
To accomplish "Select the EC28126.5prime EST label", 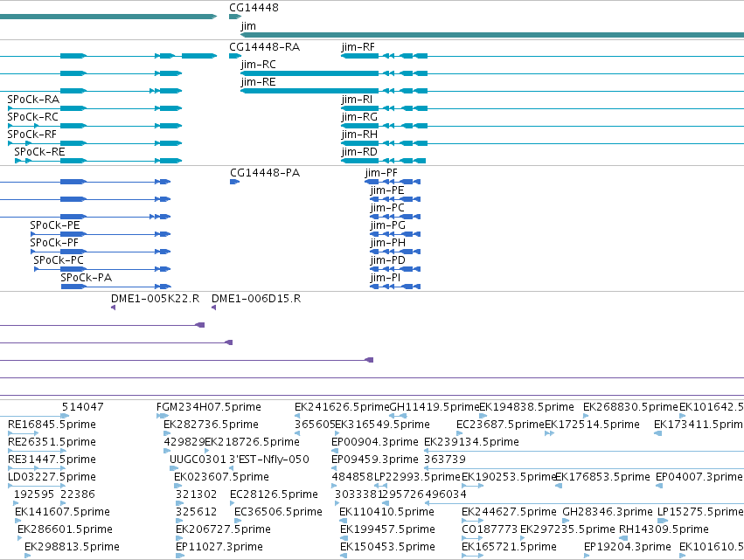I will [x=275, y=495].
